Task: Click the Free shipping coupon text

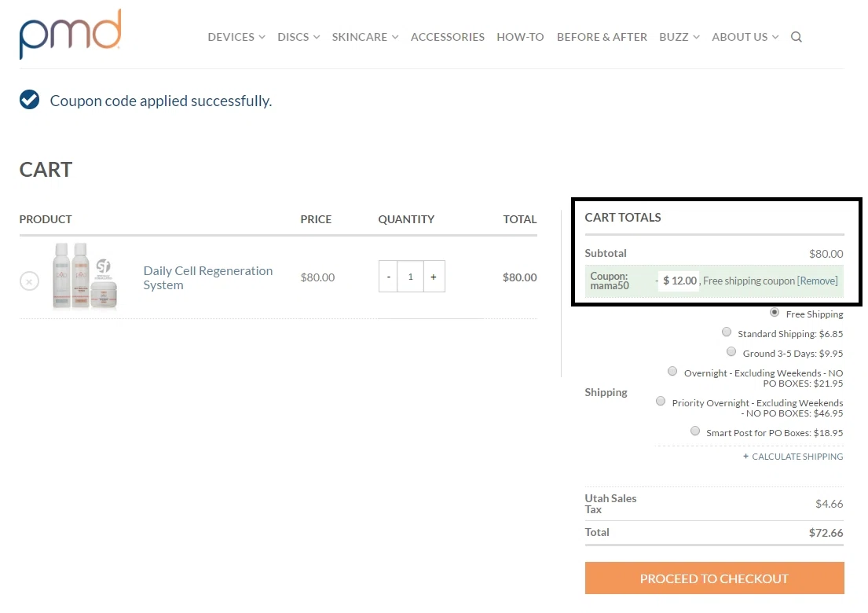Action: pyautogui.click(x=749, y=281)
